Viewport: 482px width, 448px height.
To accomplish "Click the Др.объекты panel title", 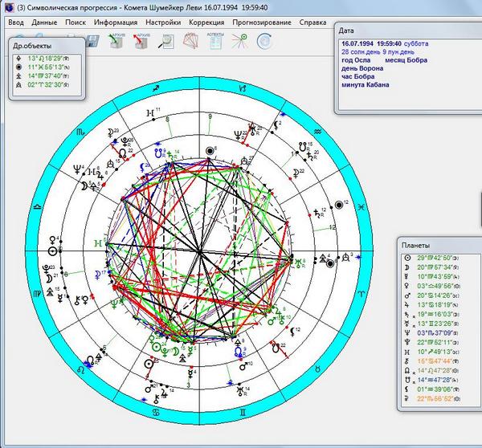I will pos(32,46).
